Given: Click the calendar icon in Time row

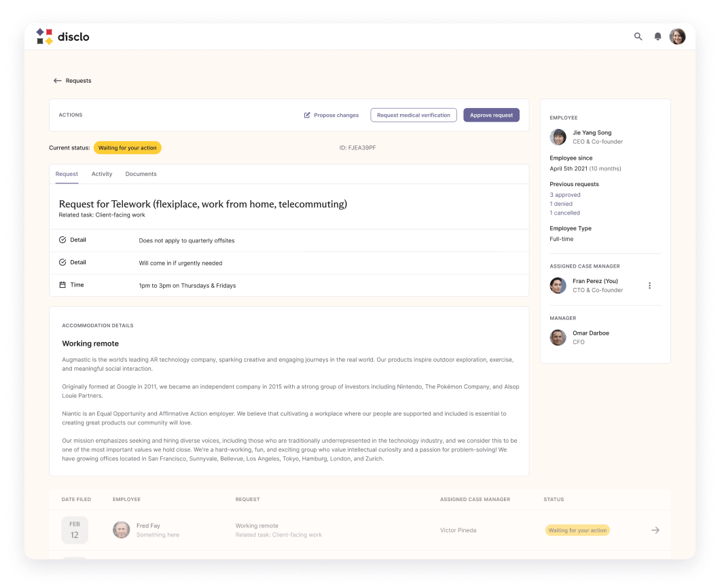Looking at the screenshot, I should (x=62, y=285).
